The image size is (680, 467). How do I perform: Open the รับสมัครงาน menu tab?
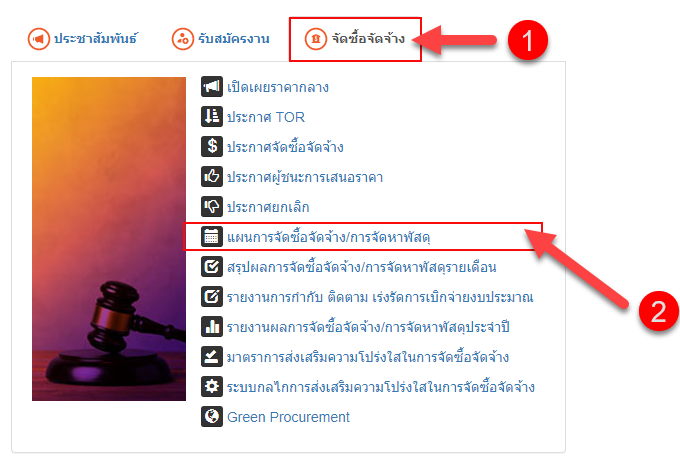click(221, 39)
